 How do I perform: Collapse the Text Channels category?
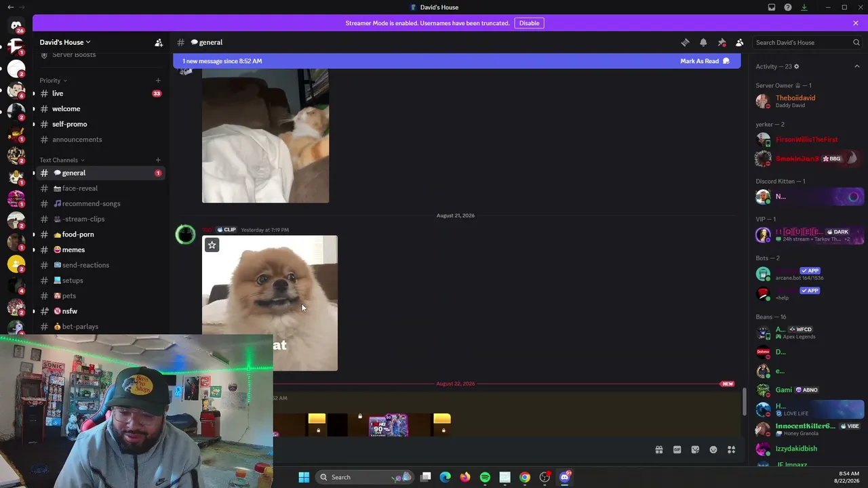(62, 160)
